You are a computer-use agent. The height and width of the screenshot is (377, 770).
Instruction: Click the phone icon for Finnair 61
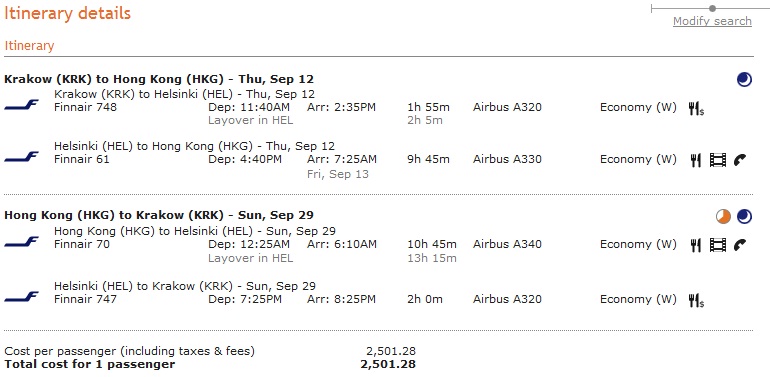740,160
